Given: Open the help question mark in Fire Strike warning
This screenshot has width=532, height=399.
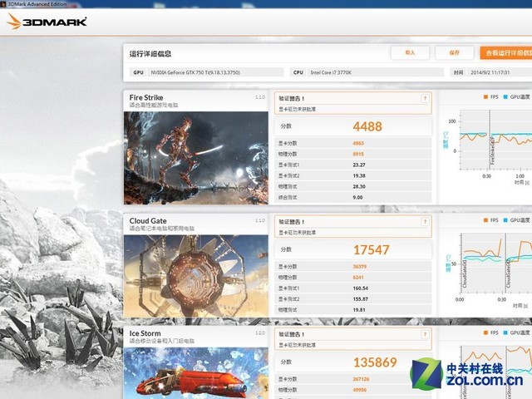Looking at the screenshot, I should tap(425, 99).
